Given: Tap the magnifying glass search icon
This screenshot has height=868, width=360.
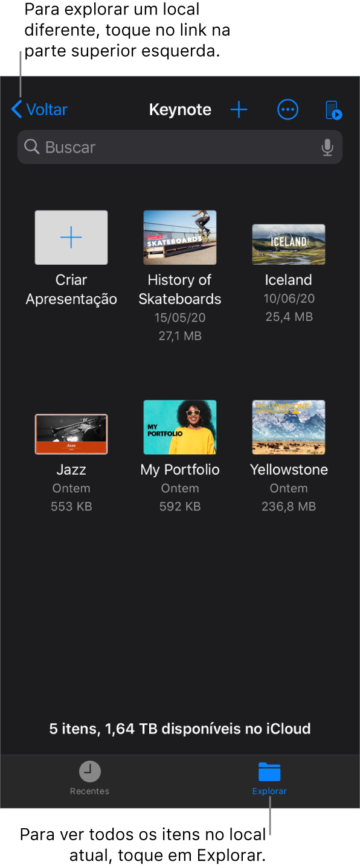Looking at the screenshot, I should click(31, 147).
